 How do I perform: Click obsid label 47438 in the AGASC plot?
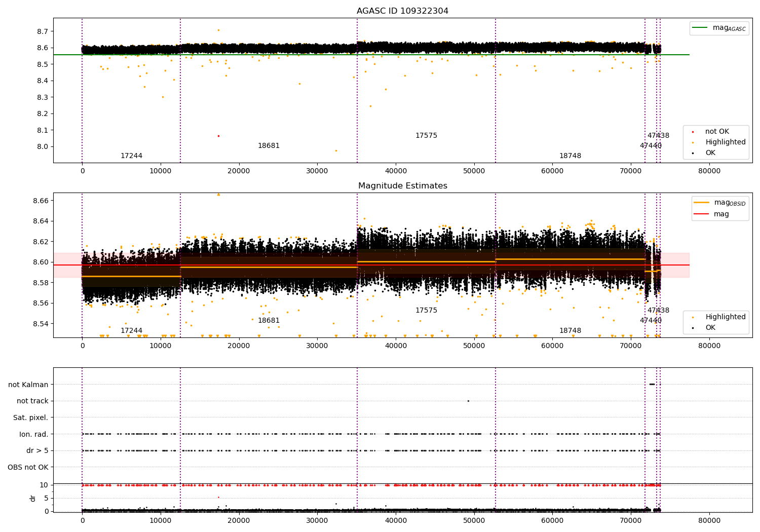point(658,136)
